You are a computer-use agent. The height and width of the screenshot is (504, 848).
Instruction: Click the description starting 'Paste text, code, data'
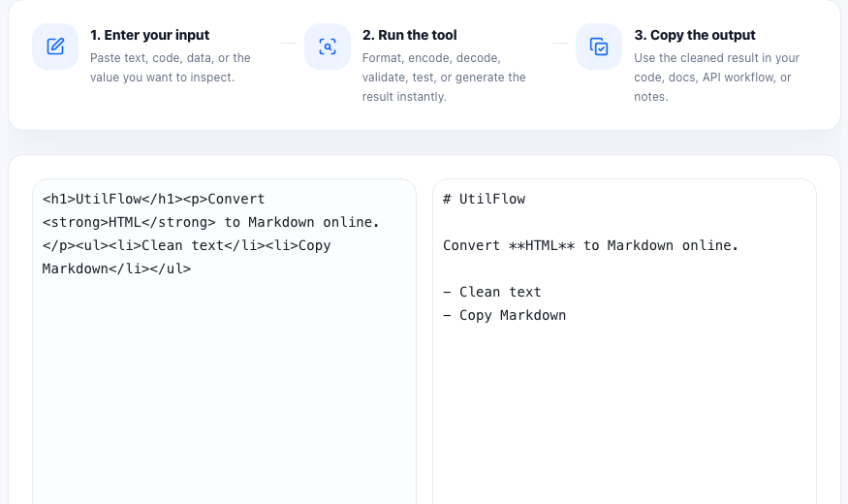[x=171, y=68]
